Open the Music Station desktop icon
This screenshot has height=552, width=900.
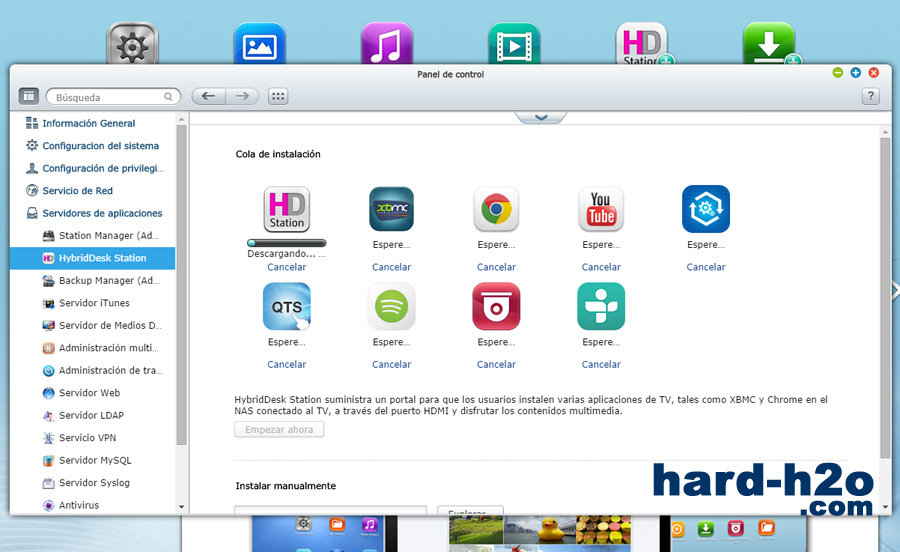387,43
